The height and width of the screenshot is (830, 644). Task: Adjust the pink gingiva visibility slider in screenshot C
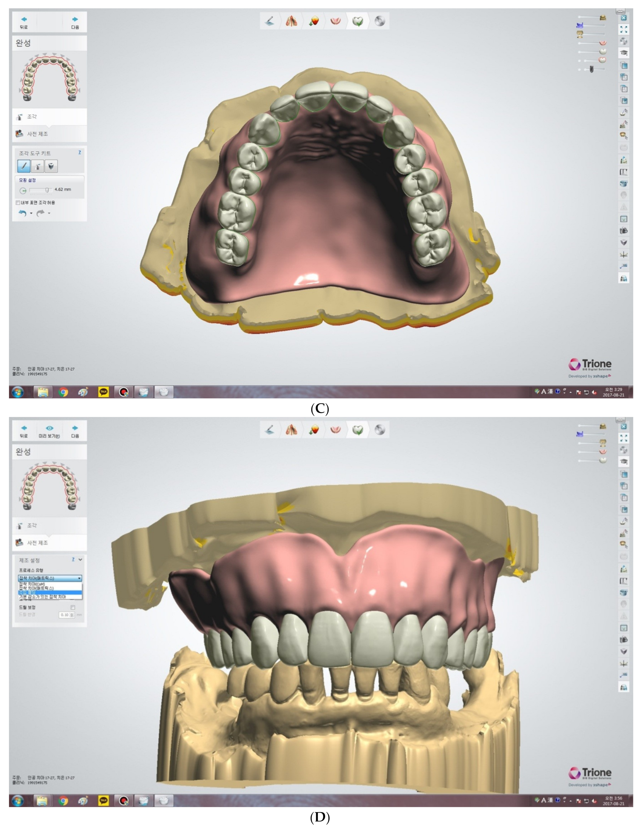(x=592, y=43)
